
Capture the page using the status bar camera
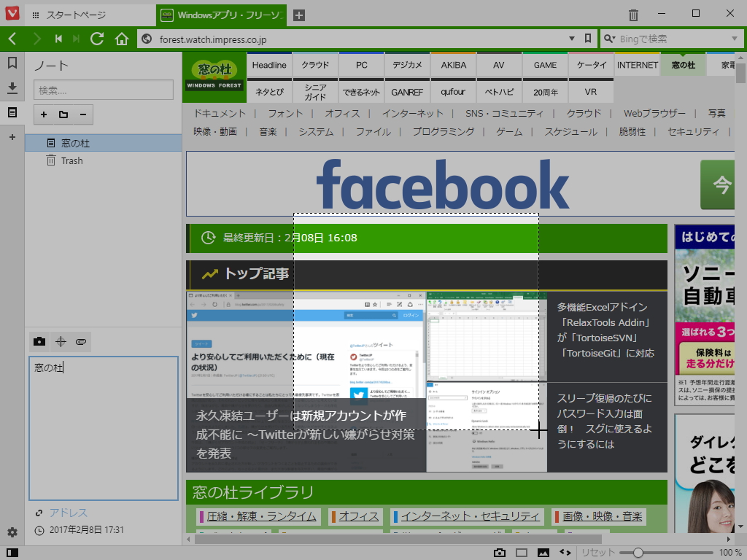coord(500,553)
